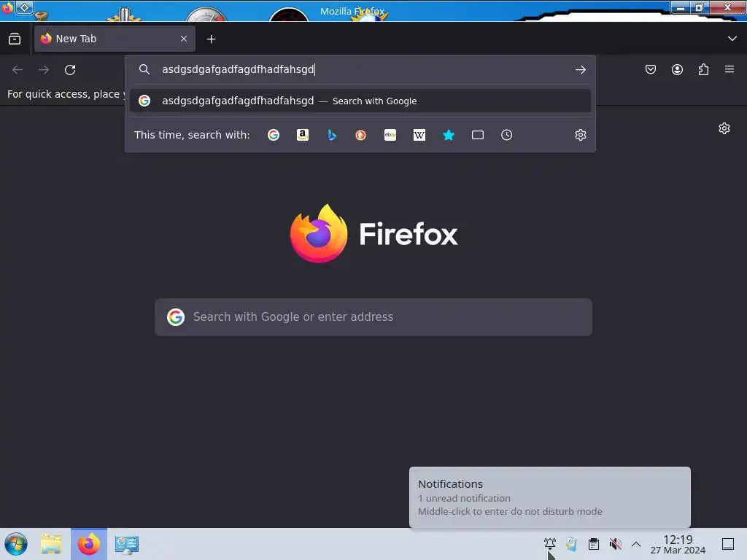Click address bar text asdgsdgafgadfagdfhadfahsgd

[238, 69]
